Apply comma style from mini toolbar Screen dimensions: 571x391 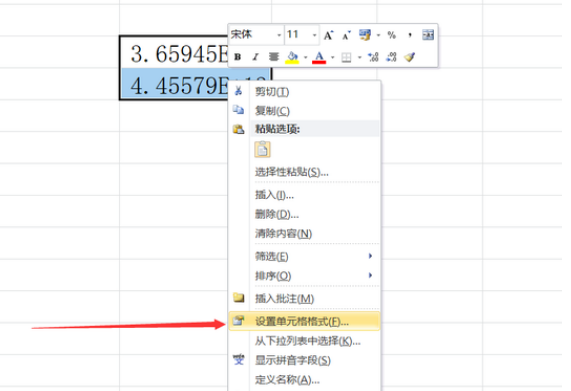pyautogui.click(x=410, y=35)
